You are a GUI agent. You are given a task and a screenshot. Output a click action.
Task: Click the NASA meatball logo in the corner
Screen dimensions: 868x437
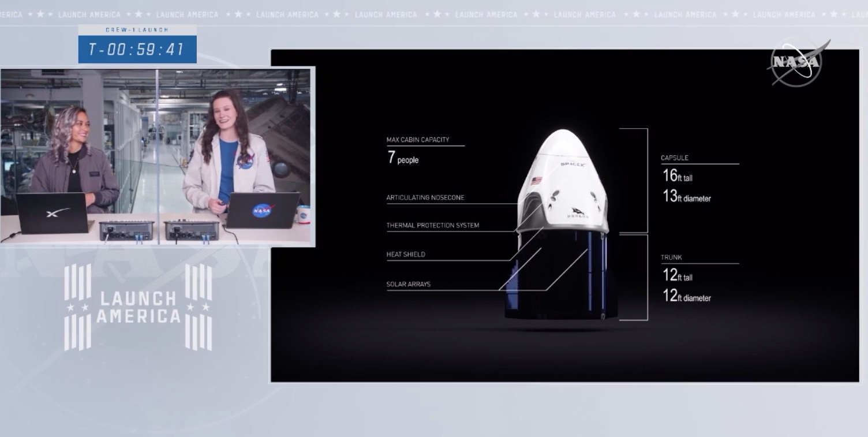click(x=799, y=64)
